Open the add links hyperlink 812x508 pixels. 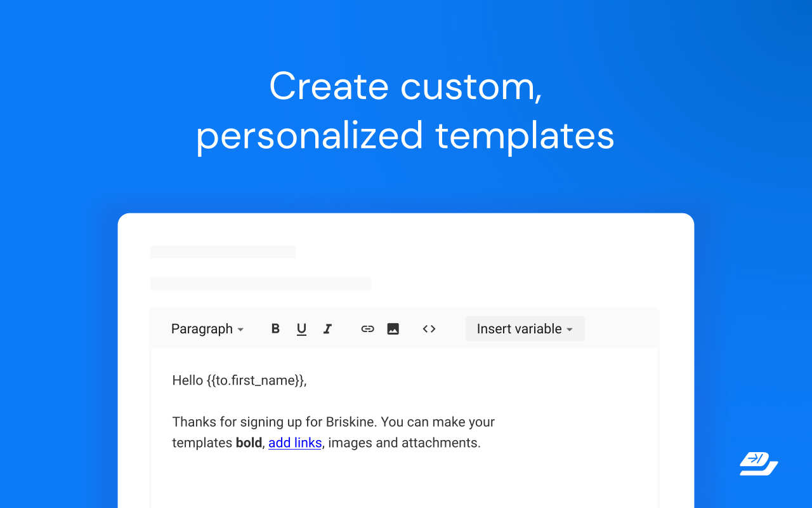pos(295,443)
